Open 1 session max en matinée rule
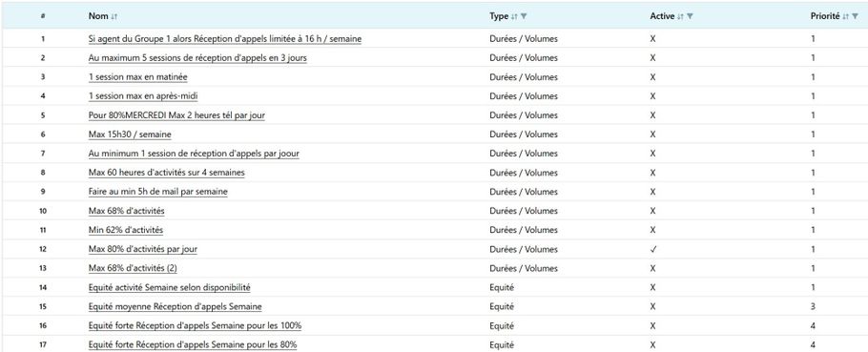Viewport: 868px width, 352px height. pyautogui.click(x=138, y=77)
